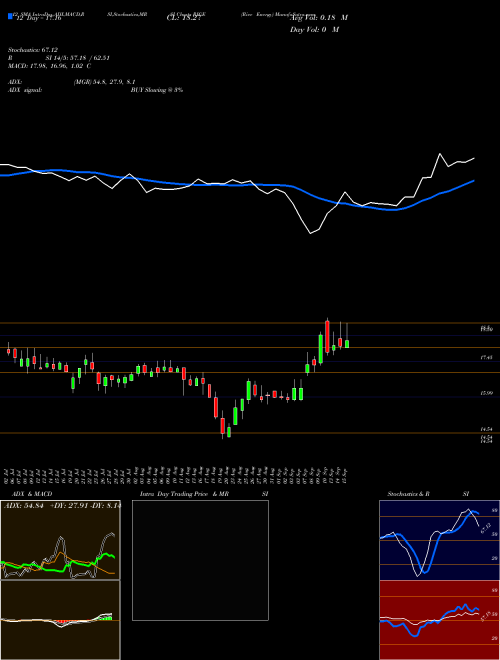Click the rotated 67.12 value in Stochastics panel

tap(485, 528)
